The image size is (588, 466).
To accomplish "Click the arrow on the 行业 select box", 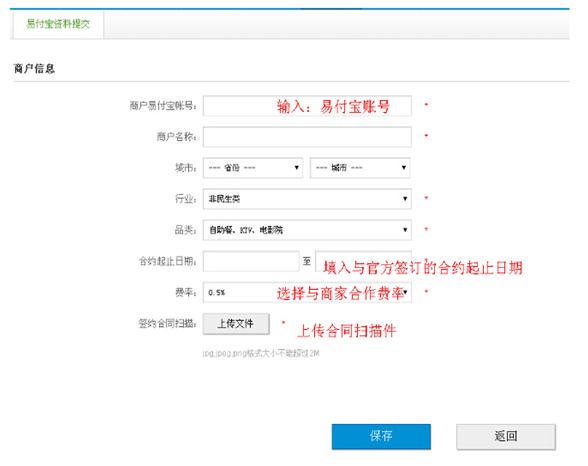I will click(x=405, y=199).
